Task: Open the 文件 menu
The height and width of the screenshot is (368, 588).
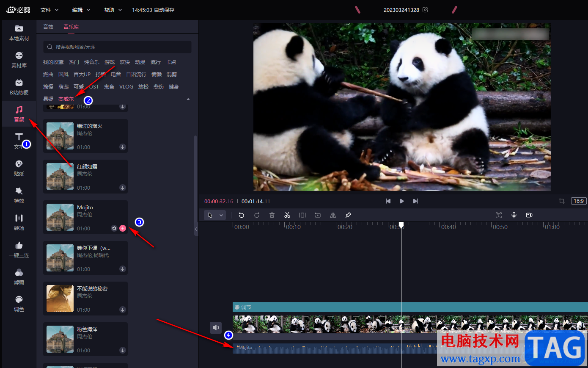Action: point(49,10)
